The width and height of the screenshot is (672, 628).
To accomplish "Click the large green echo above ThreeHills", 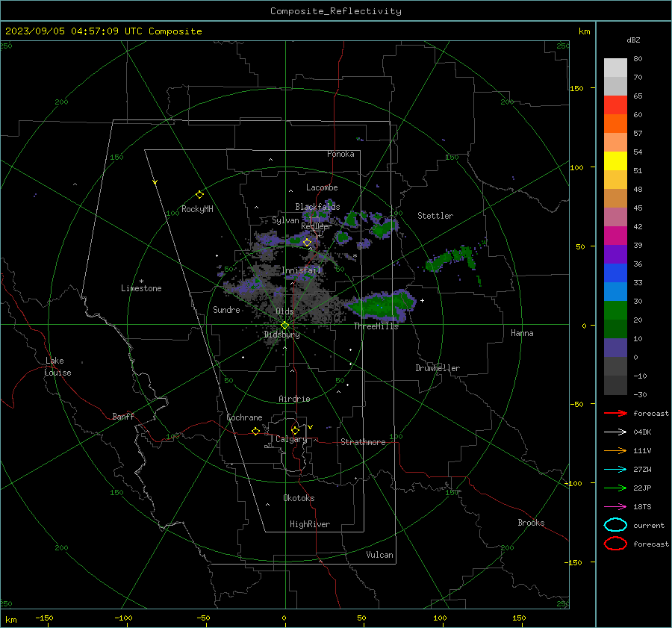I will point(381,305).
